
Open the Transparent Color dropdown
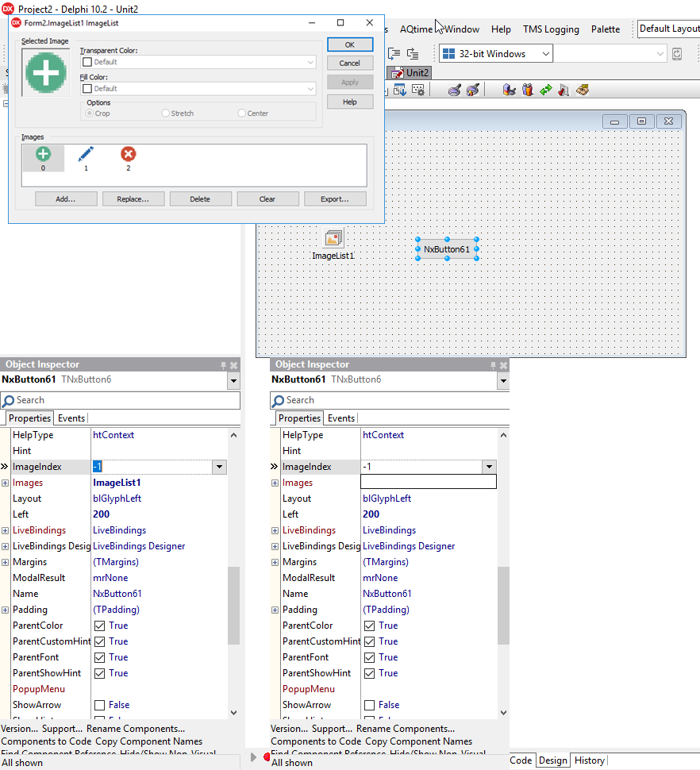pos(310,62)
